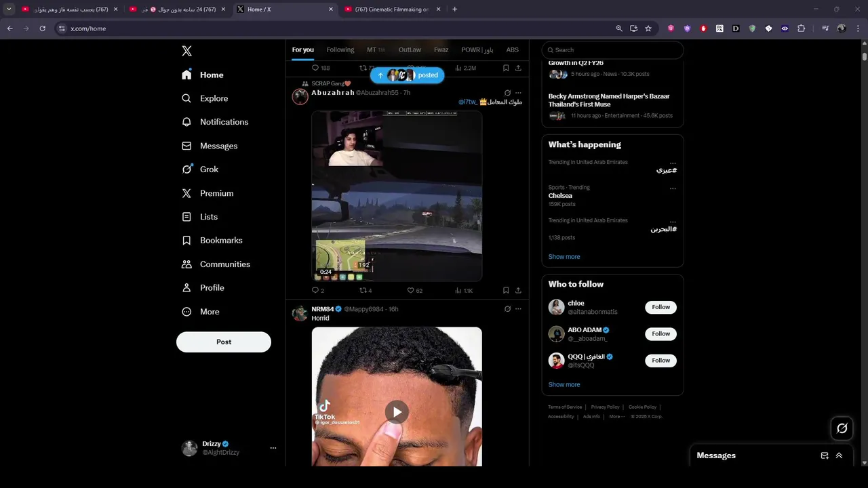Open the Terms of Service link
This screenshot has width=868, height=488.
(565, 407)
